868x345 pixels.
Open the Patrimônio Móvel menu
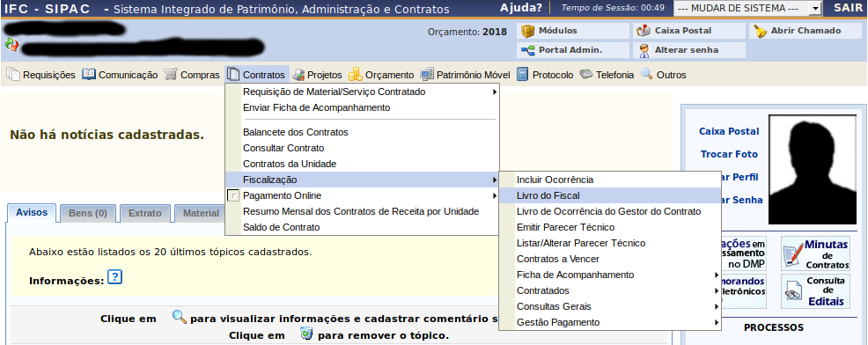point(465,75)
